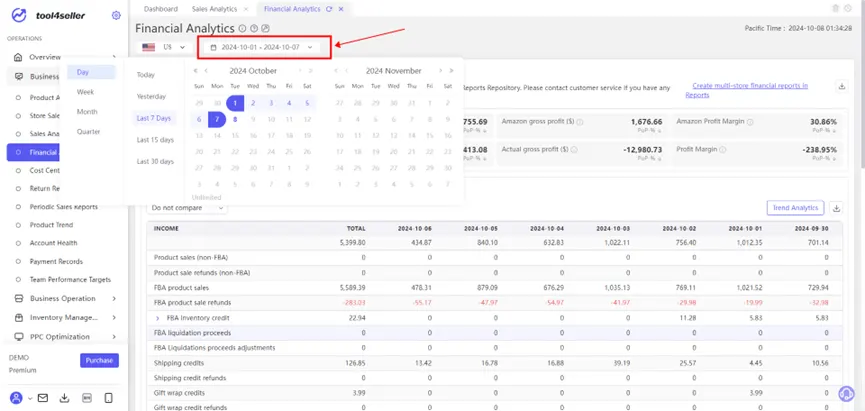The width and height of the screenshot is (865, 411).
Task: Switch to the Dashboard tab
Action: [161, 9]
